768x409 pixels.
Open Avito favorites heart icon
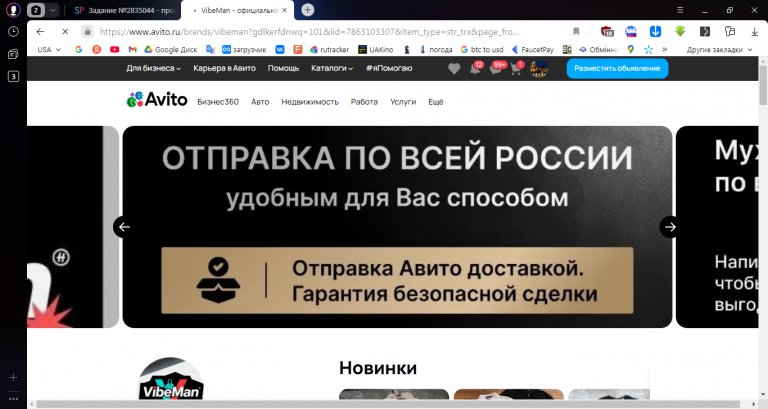tap(454, 69)
